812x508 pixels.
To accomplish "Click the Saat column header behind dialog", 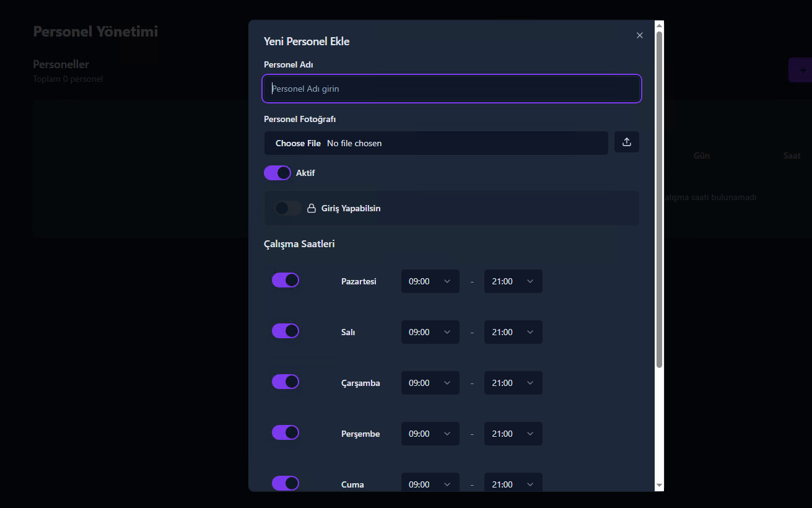I will (x=792, y=155).
